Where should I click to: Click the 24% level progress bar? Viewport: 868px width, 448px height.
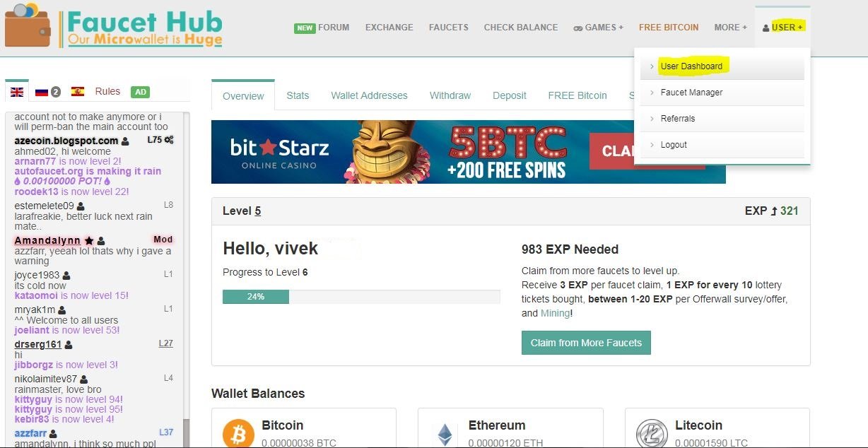[x=361, y=297]
